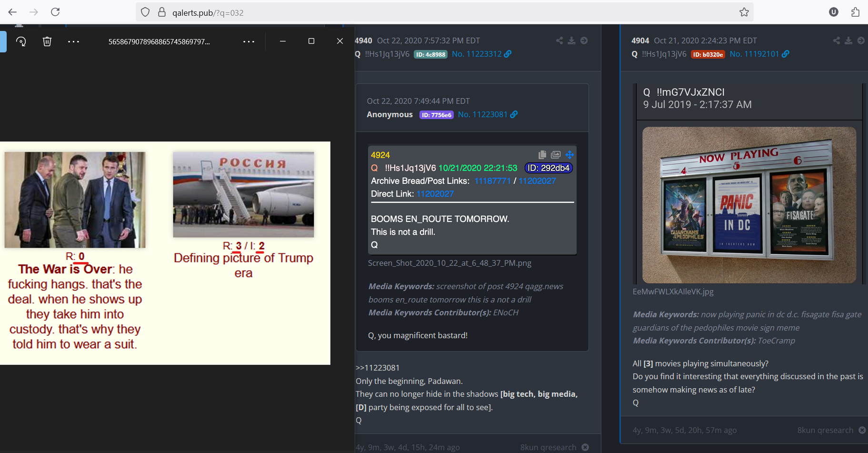Click the timestamp Oct 21, 2020 2:24:23 PM EDT
The image size is (868, 453).
tap(705, 40)
